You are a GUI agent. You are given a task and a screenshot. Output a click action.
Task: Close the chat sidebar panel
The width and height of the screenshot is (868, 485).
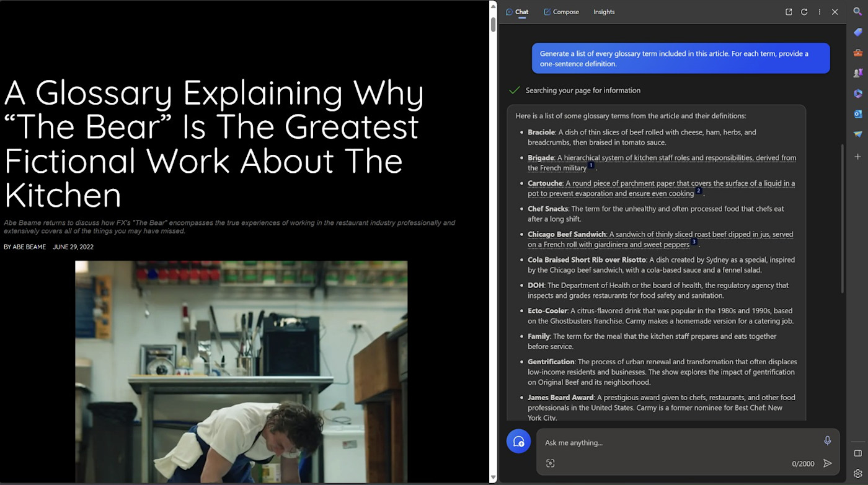click(x=835, y=12)
